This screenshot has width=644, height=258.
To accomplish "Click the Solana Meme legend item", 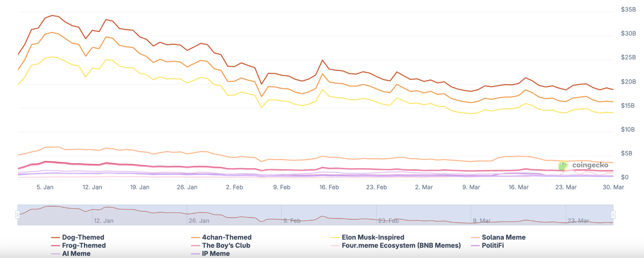I will (503, 237).
